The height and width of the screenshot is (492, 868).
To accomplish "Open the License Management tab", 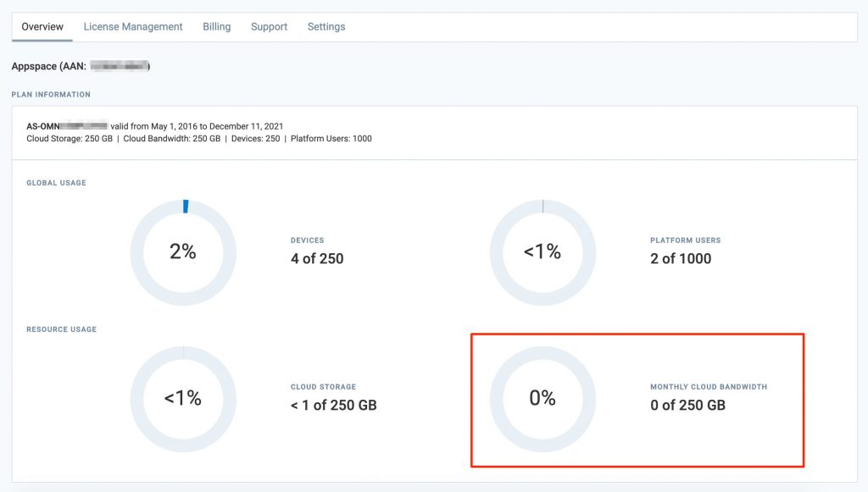I will [x=133, y=26].
